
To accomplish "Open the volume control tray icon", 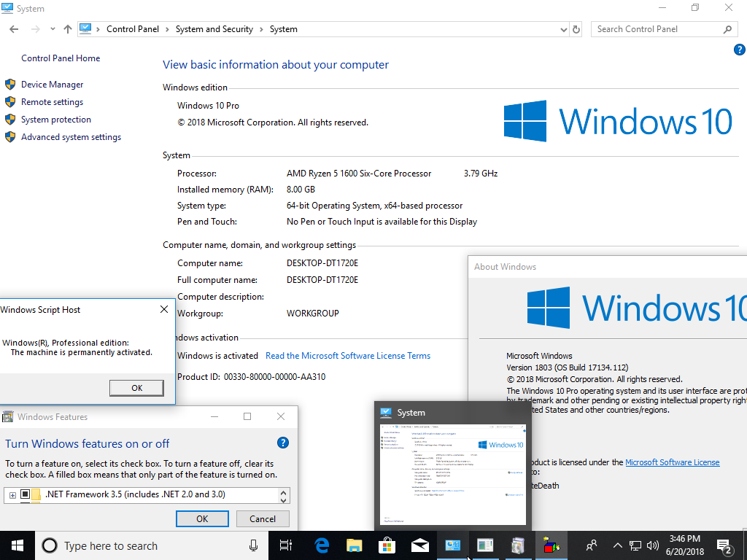I will (x=653, y=545).
